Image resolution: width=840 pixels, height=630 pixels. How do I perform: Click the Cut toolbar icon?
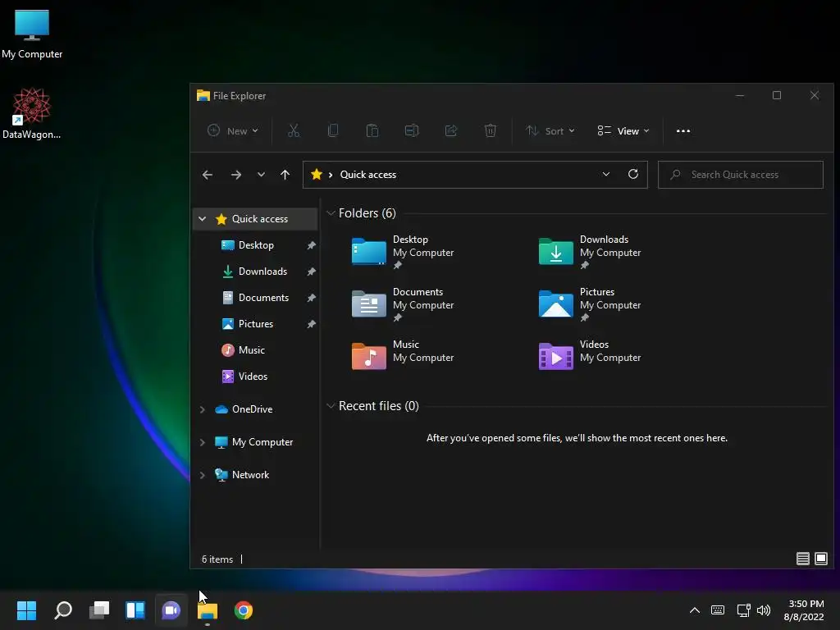click(294, 130)
